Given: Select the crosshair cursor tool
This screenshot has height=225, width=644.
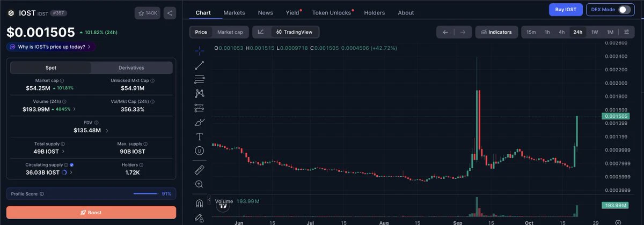Looking at the screenshot, I should [x=199, y=51].
